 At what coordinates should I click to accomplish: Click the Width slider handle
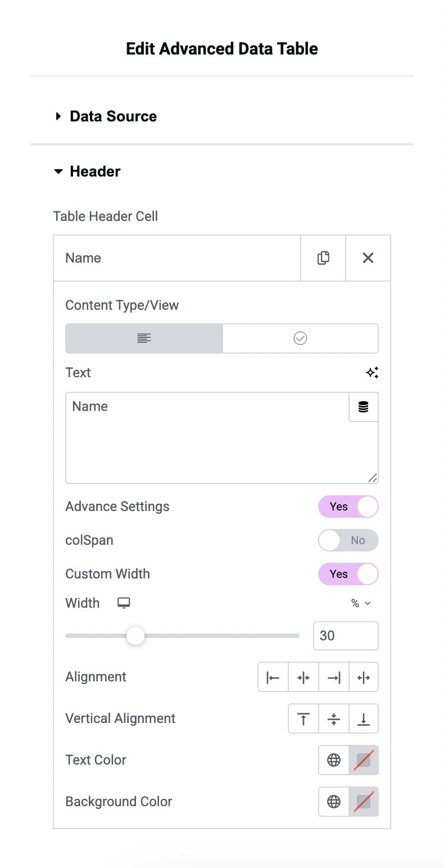tap(135, 636)
